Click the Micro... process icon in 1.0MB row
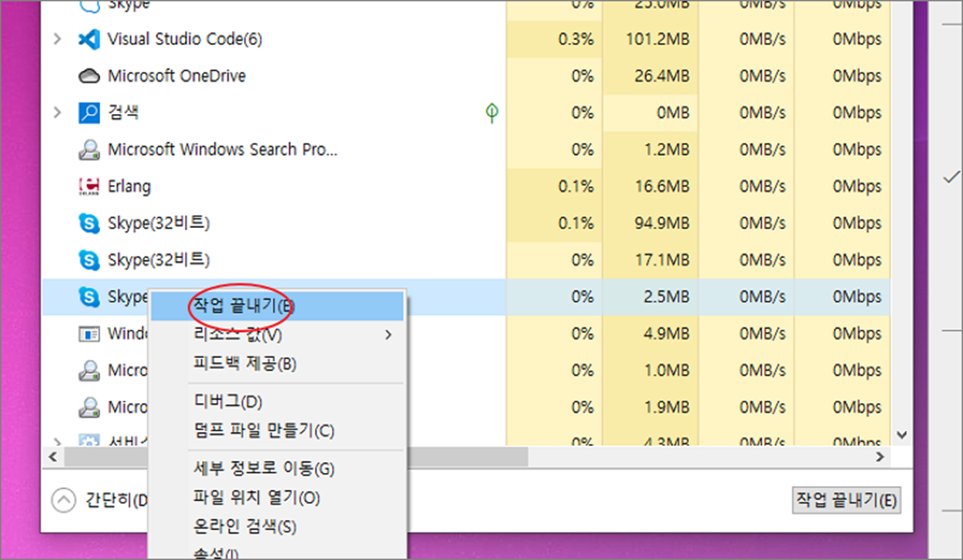 [x=89, y=371]
